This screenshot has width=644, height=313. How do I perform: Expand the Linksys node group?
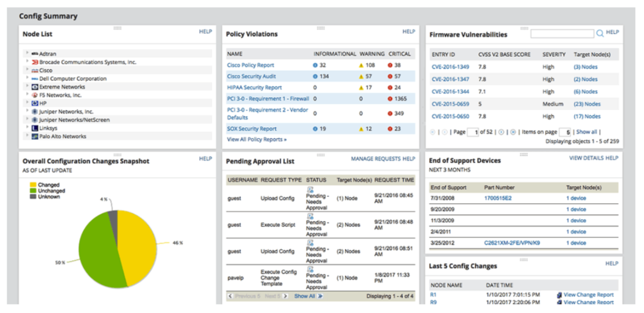coord(26,128)
